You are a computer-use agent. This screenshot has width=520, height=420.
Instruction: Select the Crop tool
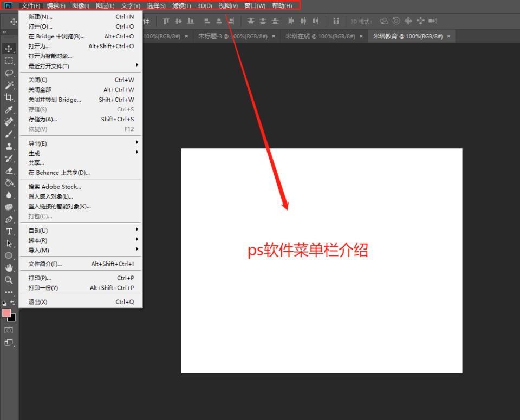(9, 97)
